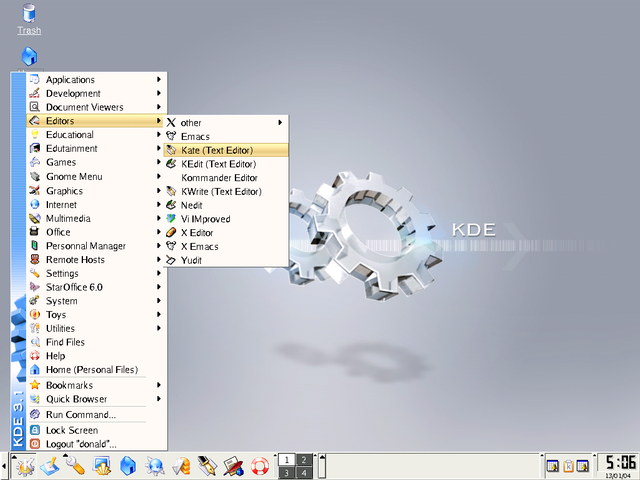Open the Home desktop icon below Trash
The height and width of the screenshot is (480, 640).
coord(29,56)
